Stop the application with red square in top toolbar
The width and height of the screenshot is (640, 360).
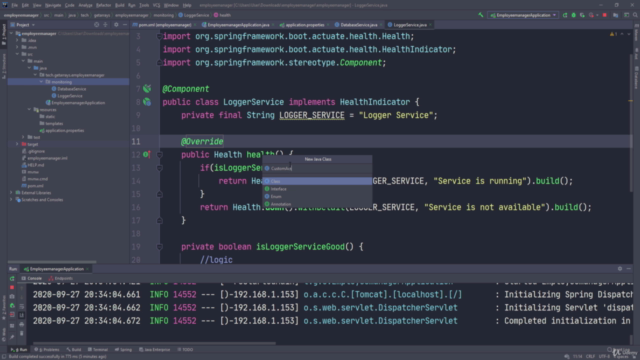coord(604,15)
